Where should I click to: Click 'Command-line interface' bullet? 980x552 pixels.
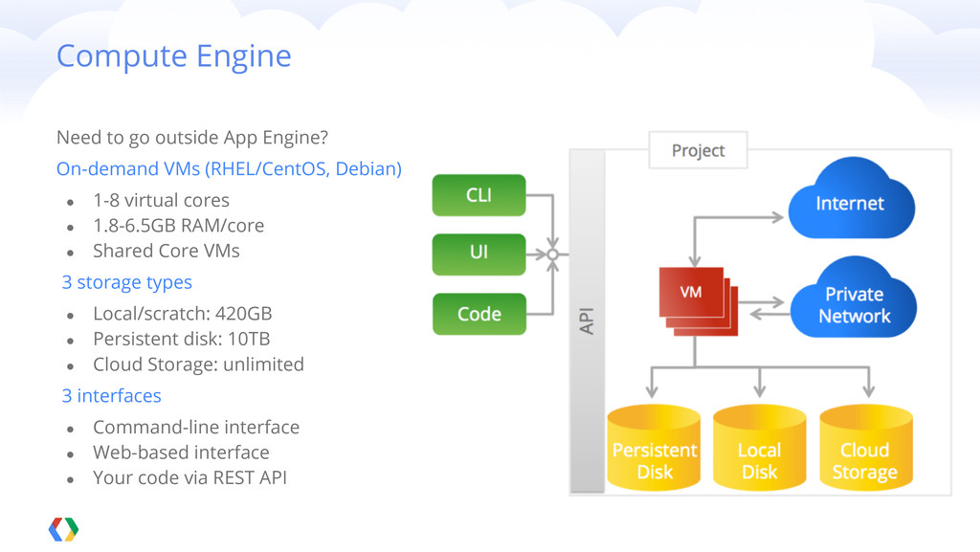[195, 427]
